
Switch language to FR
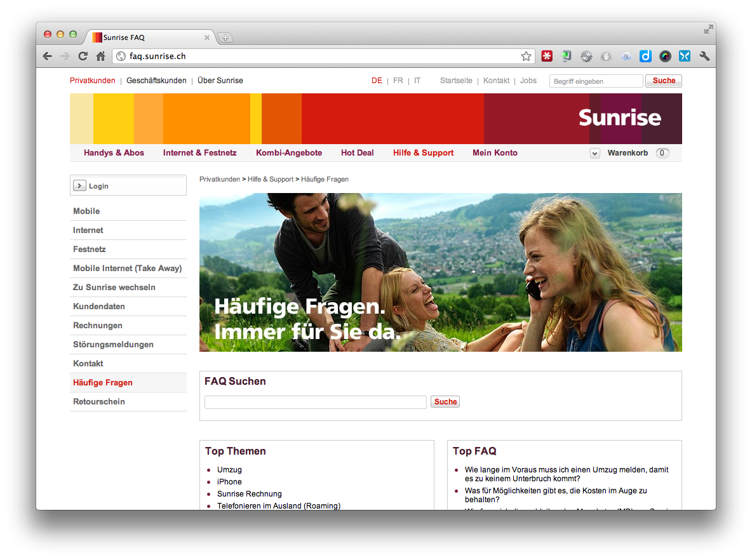(x=398, y=81)
